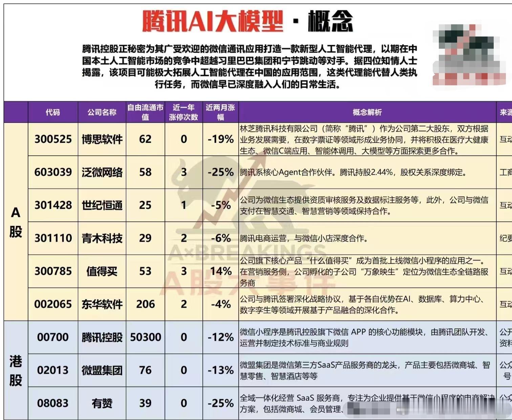Click 青木科技's limit-up count of 2
This screenshot has height=420, width=512.
tap(184, 238)
